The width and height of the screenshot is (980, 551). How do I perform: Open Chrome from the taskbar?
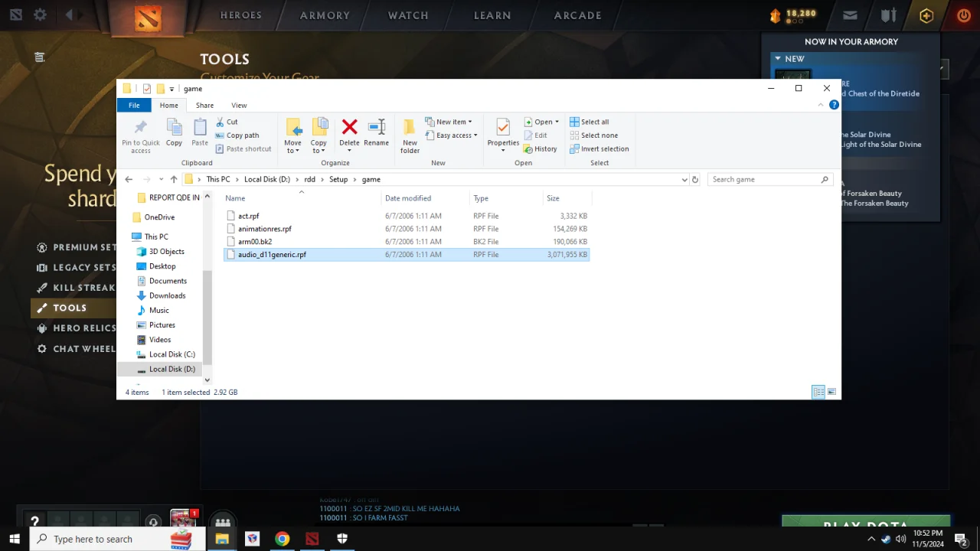[282, 539]
